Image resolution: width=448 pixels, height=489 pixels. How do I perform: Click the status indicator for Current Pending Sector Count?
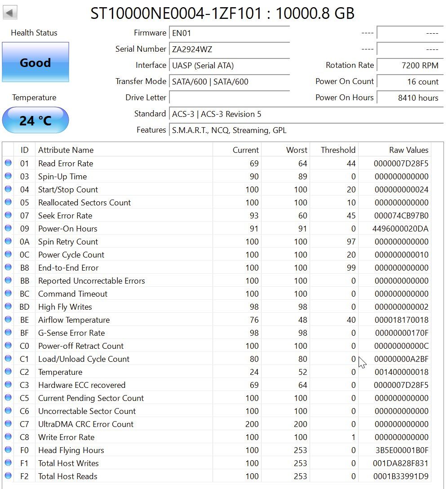(8, 398)
